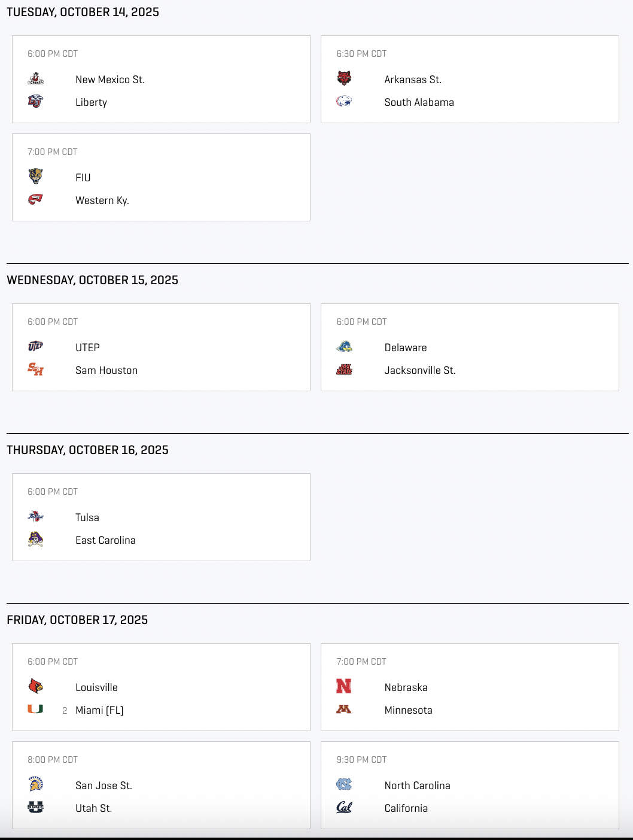The image size is (633, 840).
Task: Open the Jacksonville St. team link
Action: [420, 370]
